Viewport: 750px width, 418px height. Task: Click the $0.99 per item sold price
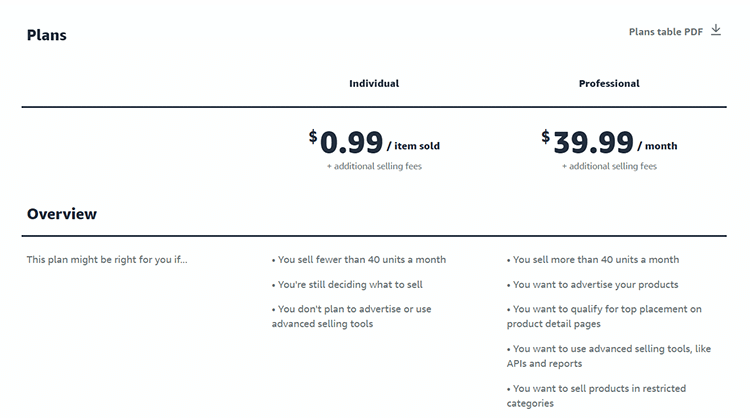click(x=374, y=143)
